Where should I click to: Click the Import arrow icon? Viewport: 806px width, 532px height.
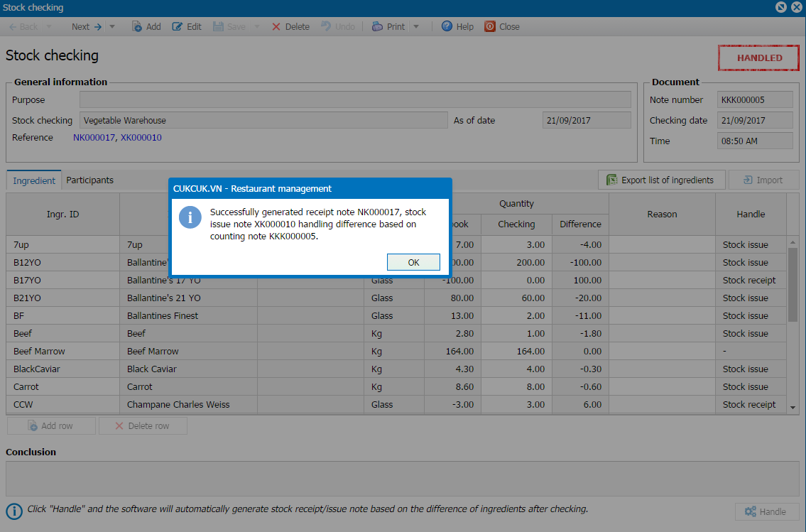[x=748, y=180]
